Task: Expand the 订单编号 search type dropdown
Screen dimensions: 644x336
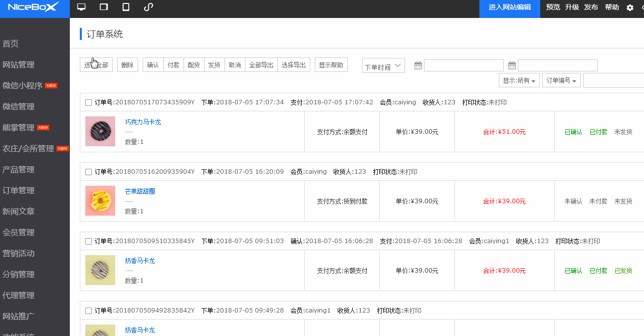Action: click(x=561, y=80)
